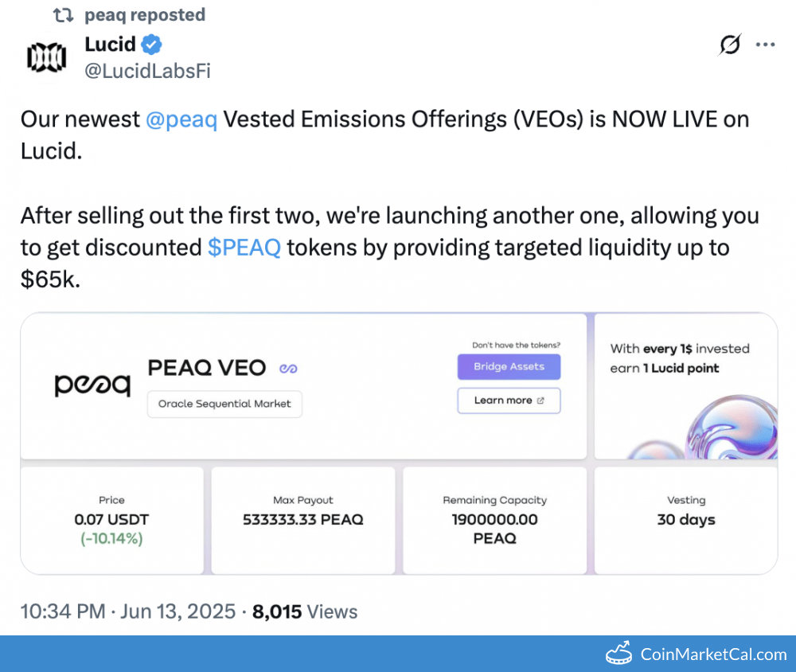Open the @peaq mention link
Screen dimensions: 796x672
click(181, 119)
